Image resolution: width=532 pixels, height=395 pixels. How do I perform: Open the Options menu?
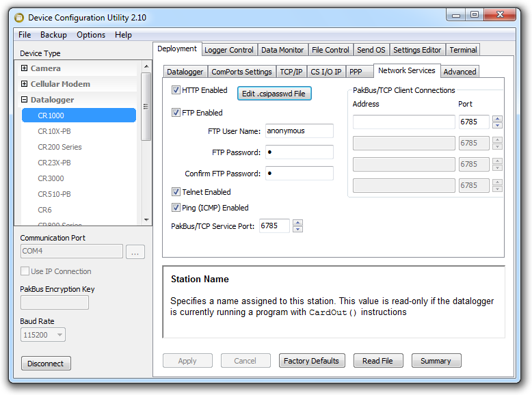point(91,35)
